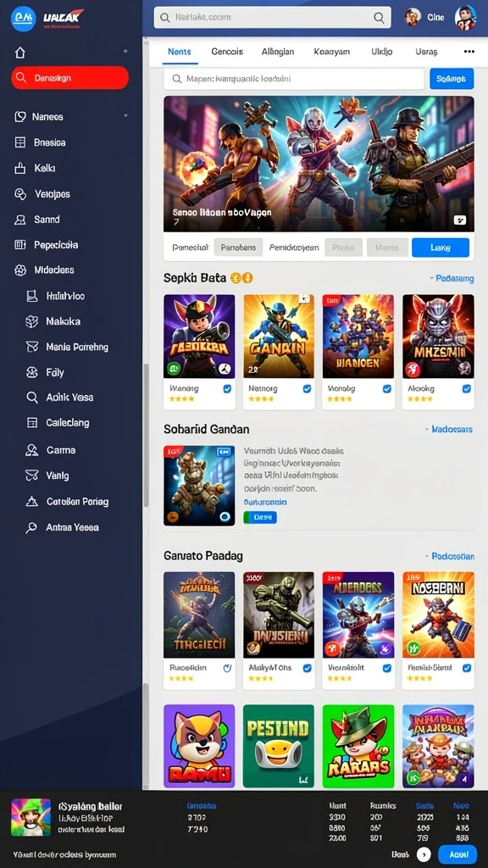488x868 pixels.
Task: Toggle the checkbox on Netnorg game card
Action: (307, 389)
